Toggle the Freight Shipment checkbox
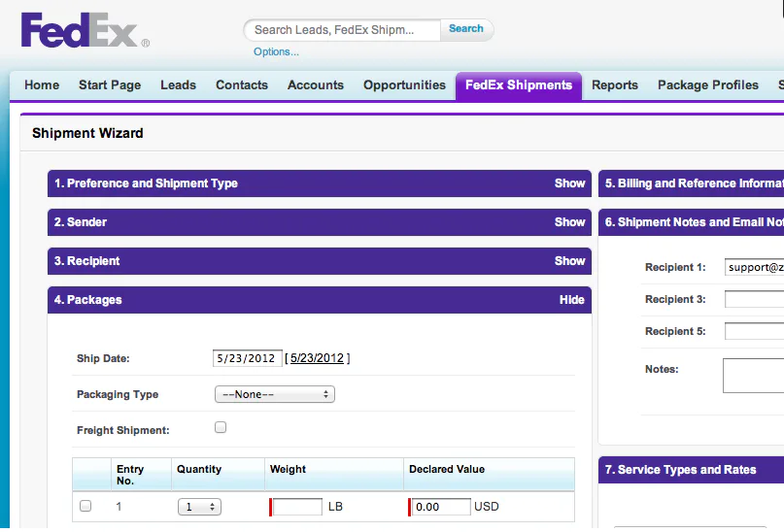This screenshot has height=532, width=784. point(221,427)
